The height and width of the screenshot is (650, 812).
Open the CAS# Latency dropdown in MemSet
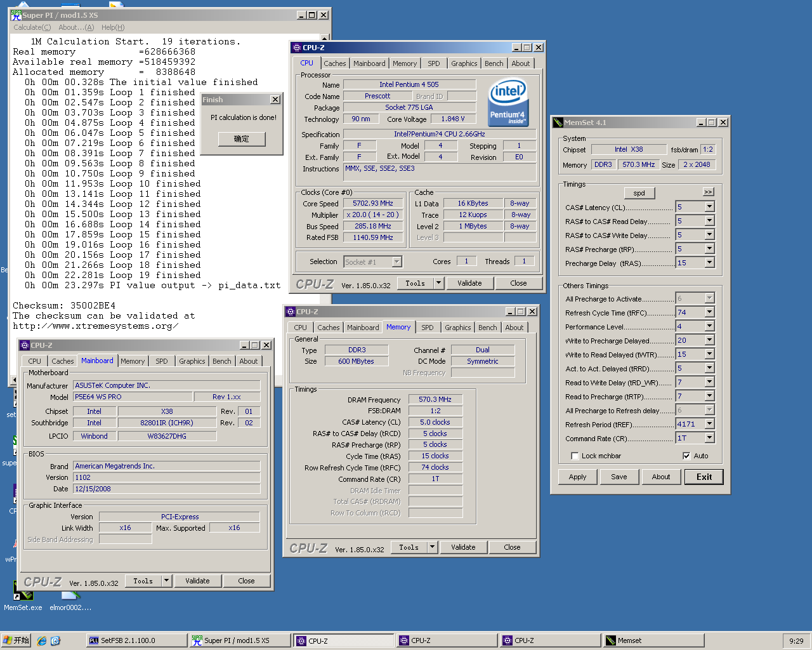point(709,207)
